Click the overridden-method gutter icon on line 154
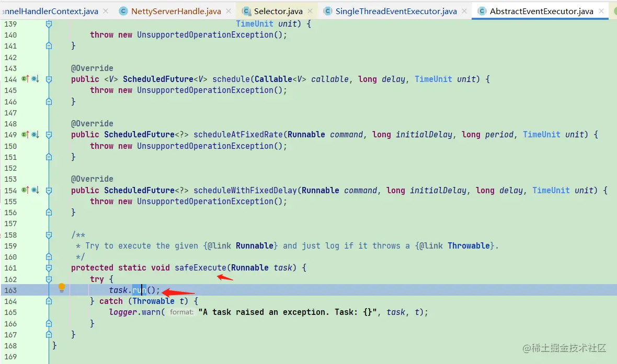The width and height of the screenshot is (617, 364). click(x=35, y=190)
